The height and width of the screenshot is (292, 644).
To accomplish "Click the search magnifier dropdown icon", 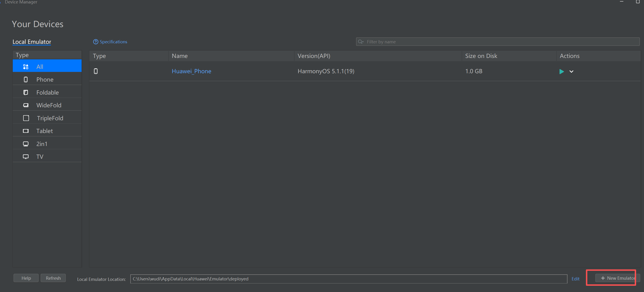I will pyautogui.click(x=360, y=42).
